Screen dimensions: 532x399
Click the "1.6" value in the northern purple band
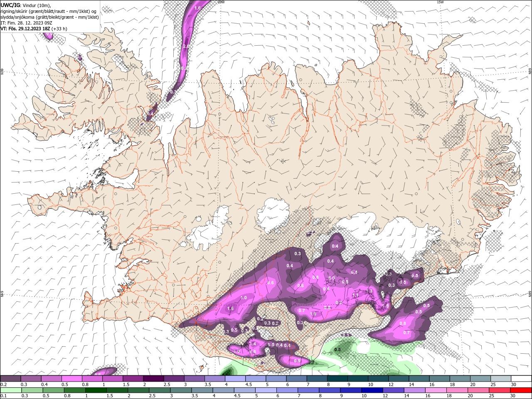point(197,8)
